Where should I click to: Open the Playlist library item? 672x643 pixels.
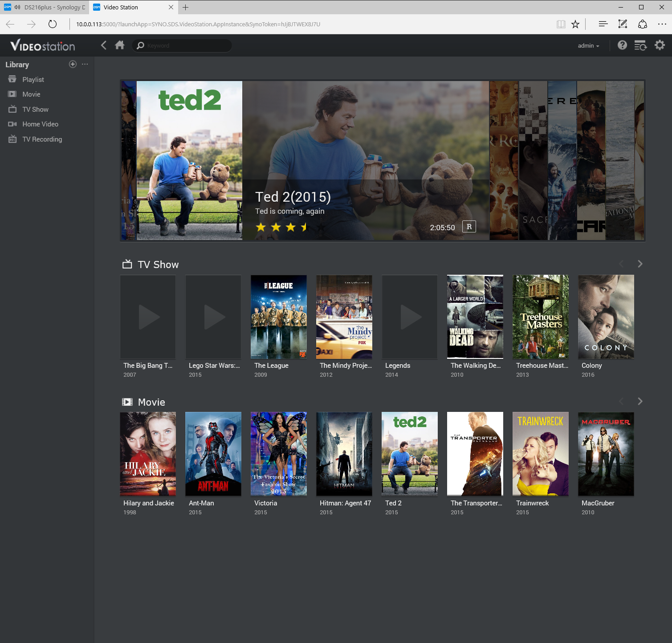click(x=33, y=80)
